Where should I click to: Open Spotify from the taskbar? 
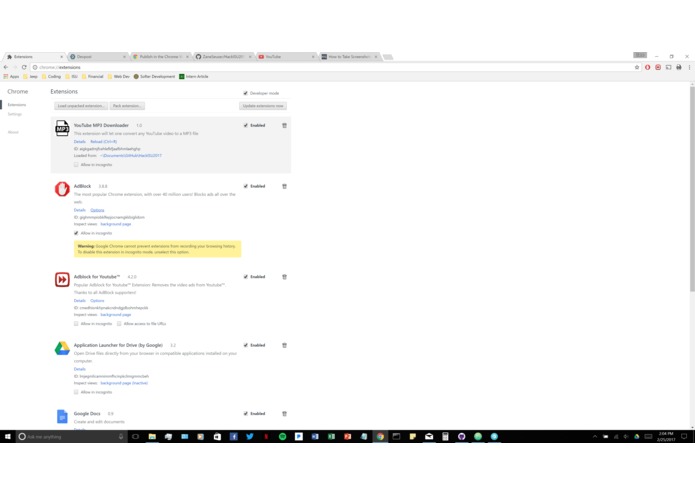pyautogui.click(x=282, y=436)
